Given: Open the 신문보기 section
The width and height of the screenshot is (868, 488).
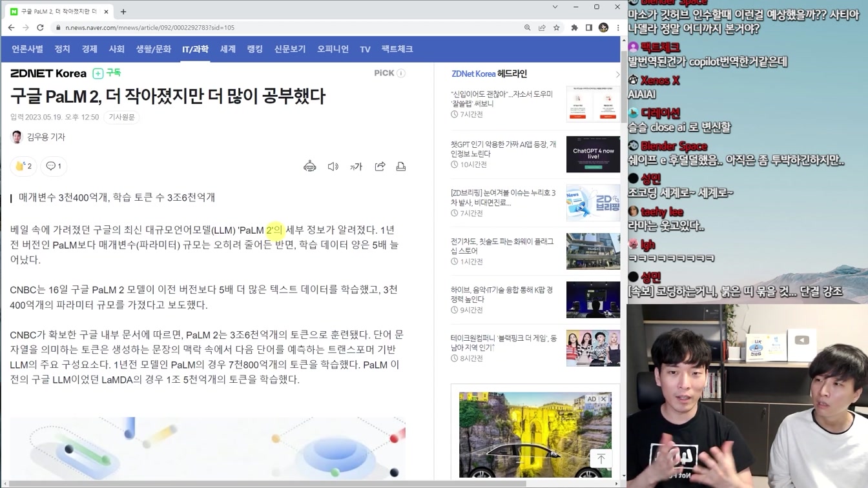Looking at the screenshot, I should (290, 49).
